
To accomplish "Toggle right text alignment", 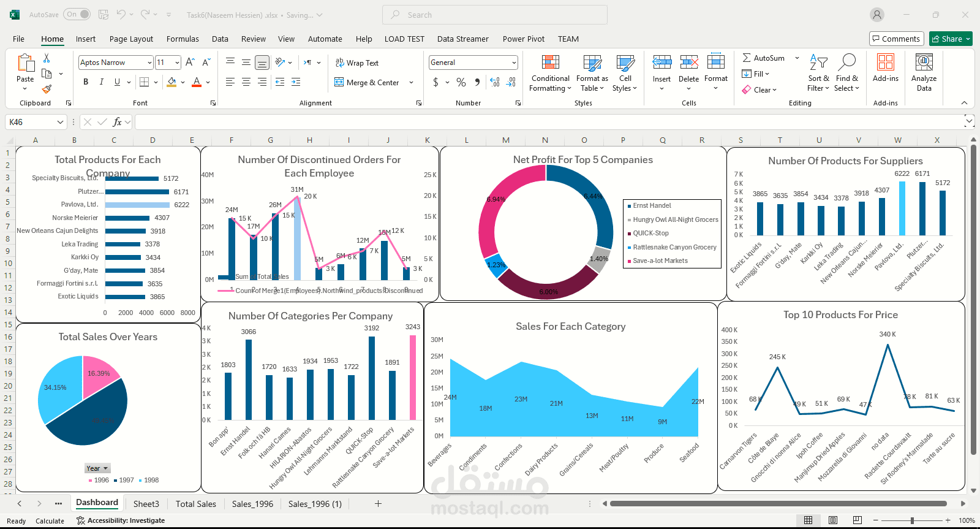I will (x=262, y=82).
